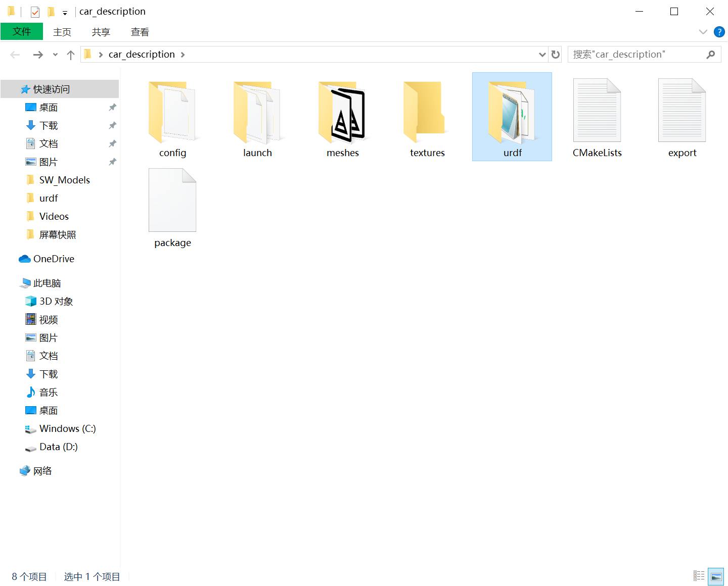Switch to large icons view
This screenshot has height=586, width=728.
point(716,576)
